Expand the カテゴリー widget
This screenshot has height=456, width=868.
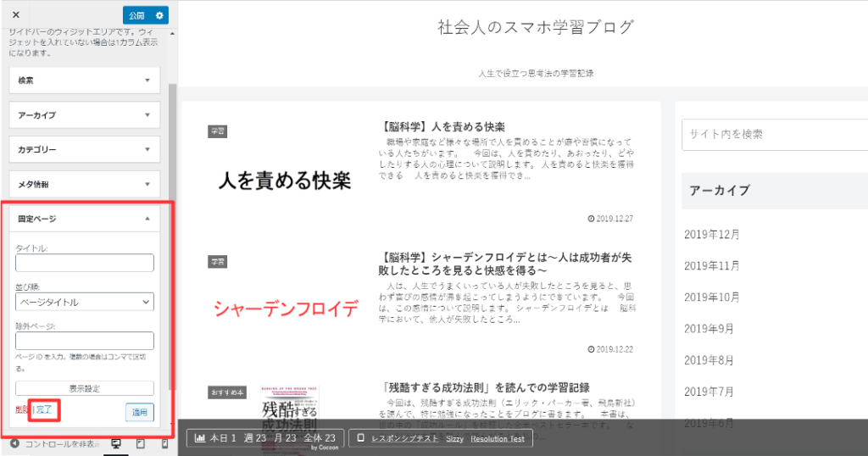pyautogui.click(x=85, y=149)
